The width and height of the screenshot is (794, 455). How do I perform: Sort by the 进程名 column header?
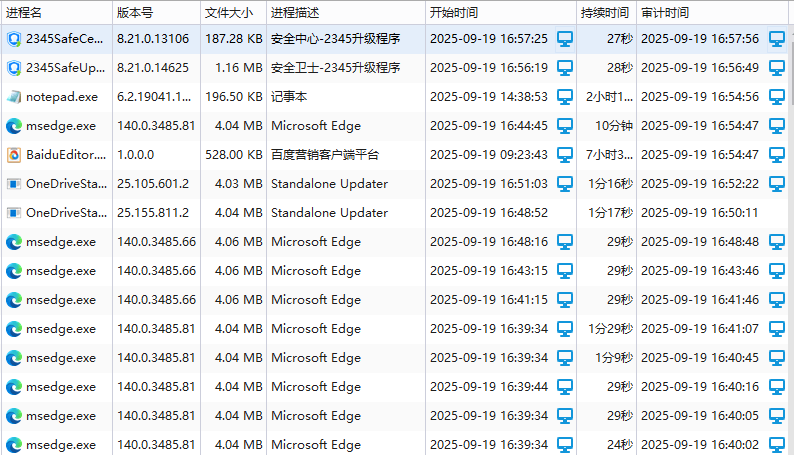57,13
